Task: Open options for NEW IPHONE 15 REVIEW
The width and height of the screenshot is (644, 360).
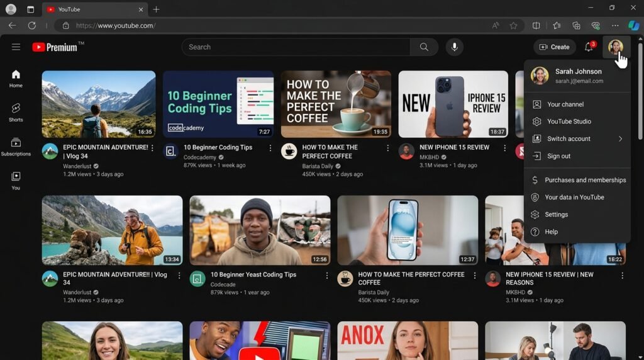Action: 505,147
